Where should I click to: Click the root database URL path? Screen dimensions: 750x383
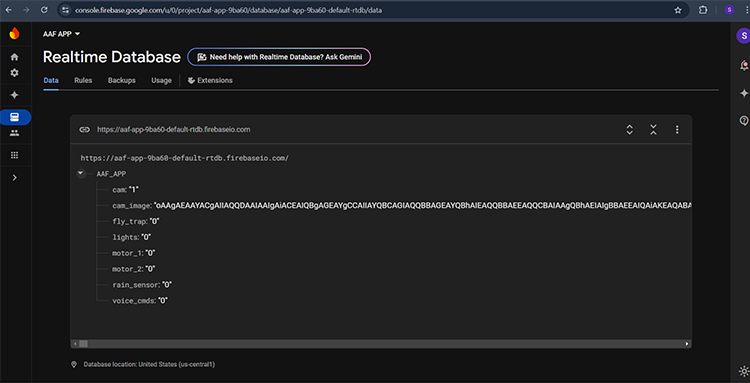click(184, 158)
